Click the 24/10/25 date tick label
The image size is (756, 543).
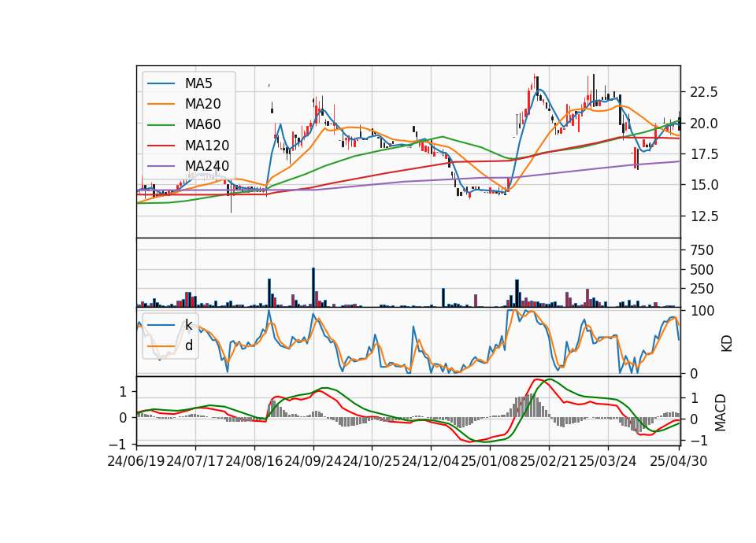tap(372, 461)
